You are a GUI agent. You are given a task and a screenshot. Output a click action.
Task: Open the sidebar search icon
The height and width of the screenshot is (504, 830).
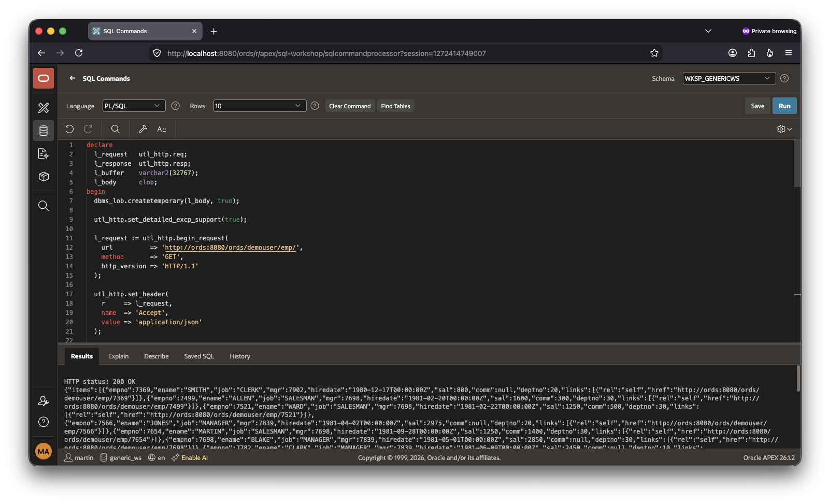(44, 206)
